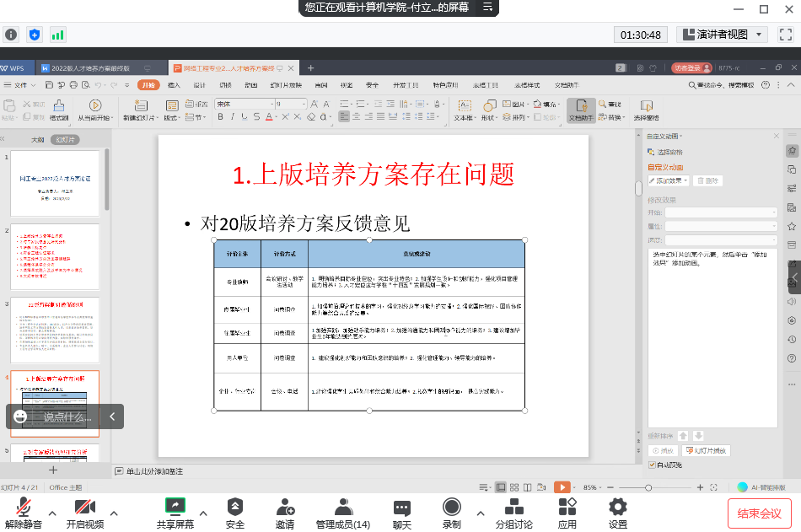Click the 开启视频 camera icon
The image size is (801, 532).
pos(84,508)
